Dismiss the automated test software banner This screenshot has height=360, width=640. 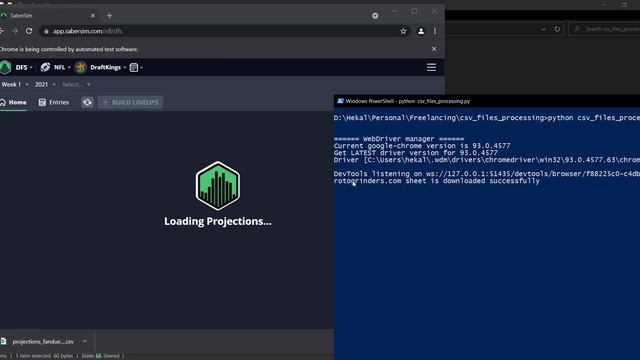click(434, 49)
